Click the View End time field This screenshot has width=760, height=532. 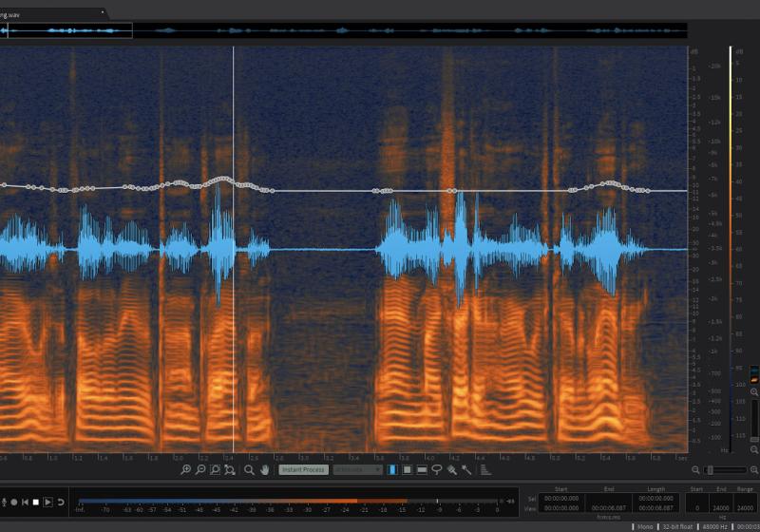pos(608,508)
